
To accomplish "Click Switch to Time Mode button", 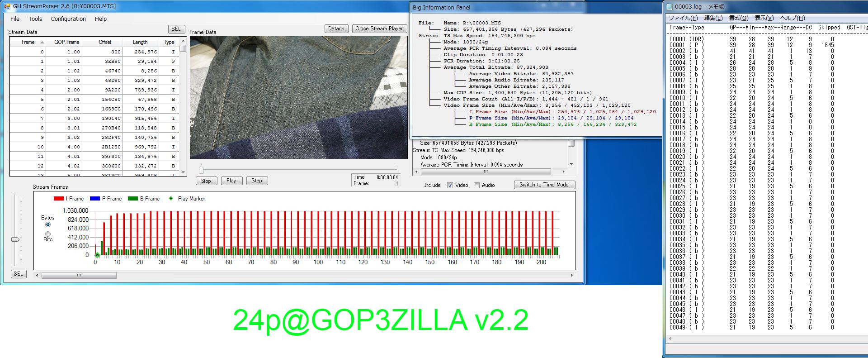I will (544, 185).
